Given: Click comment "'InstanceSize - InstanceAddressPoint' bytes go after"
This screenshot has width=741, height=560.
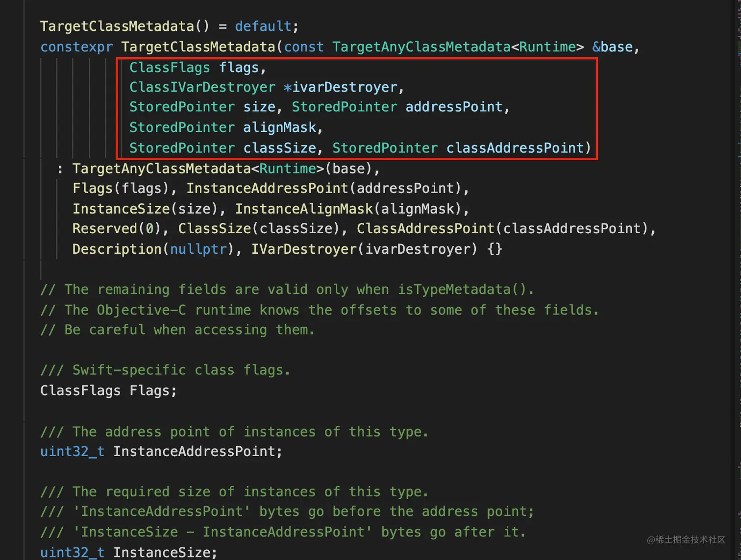Looking at the screenshot, I should click(283, 532).
